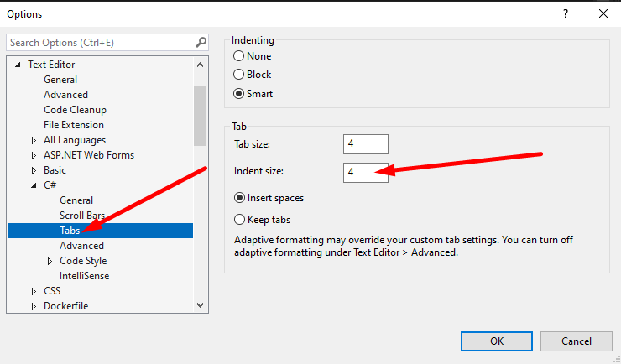Collapse the C# tree node
This screenshot has width=621, height=364.
[x=34, y=185]
